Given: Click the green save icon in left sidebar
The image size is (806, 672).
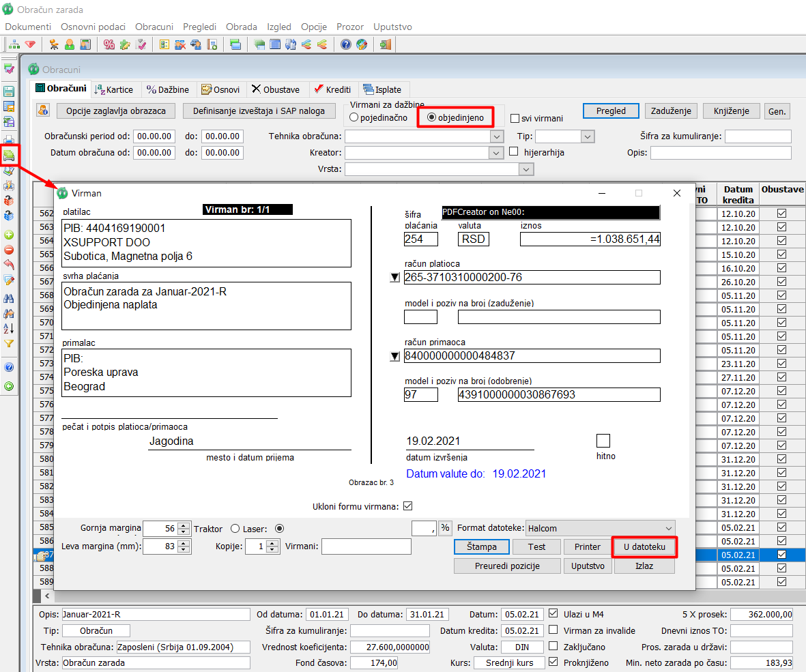Looking at the screenshot, I should [9, 91].
